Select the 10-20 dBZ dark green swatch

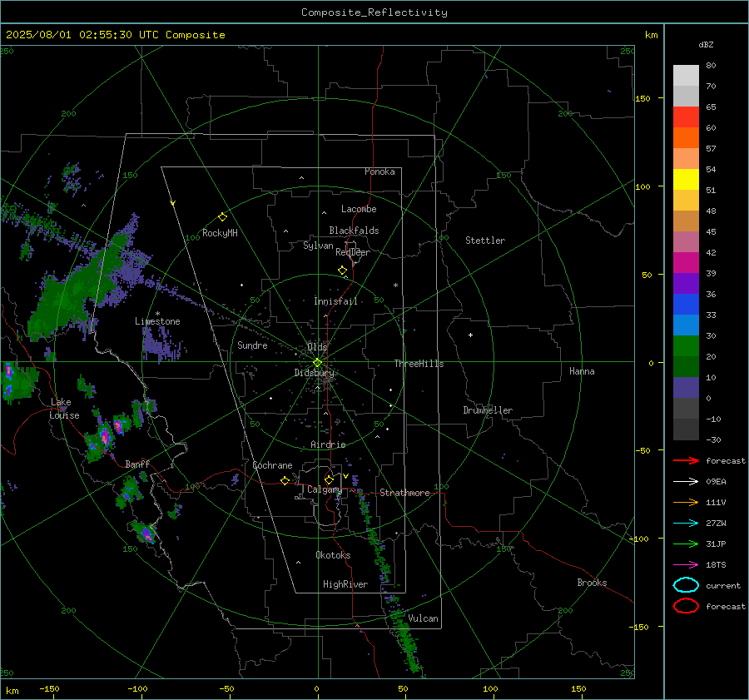[x=686, y=366]
